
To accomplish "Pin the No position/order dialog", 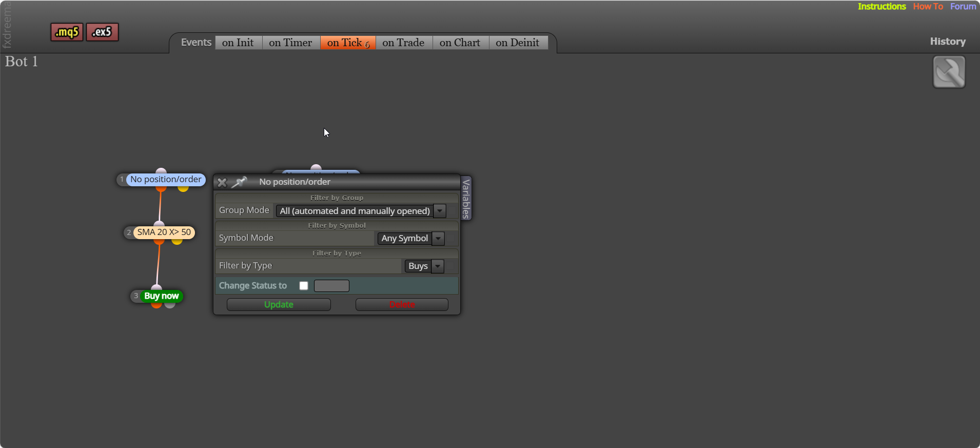I will (239, 182).
